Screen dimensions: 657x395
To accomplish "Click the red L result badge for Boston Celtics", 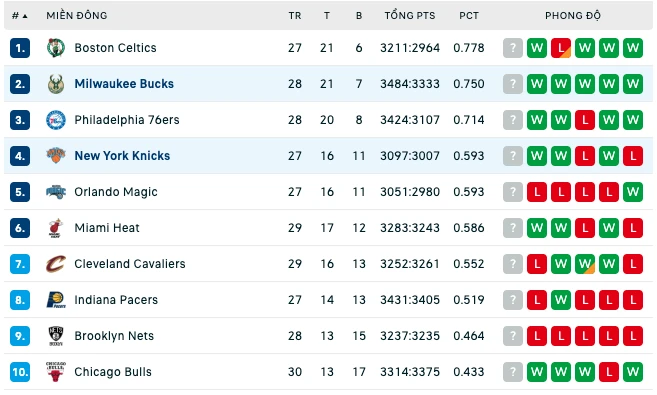I will (x=561, y=48).
